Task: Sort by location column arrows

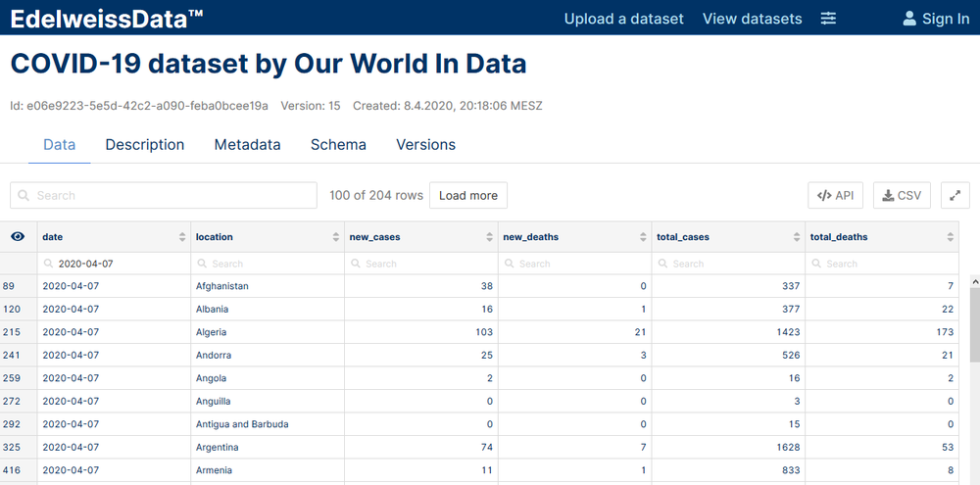Action: pos(335,237)
